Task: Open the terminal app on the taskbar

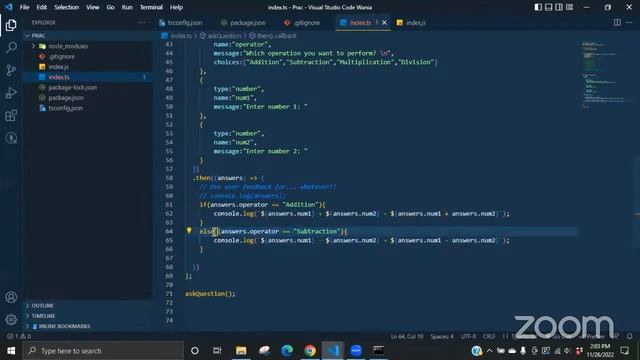Action: pyautogui.click(x=378, y=351)
